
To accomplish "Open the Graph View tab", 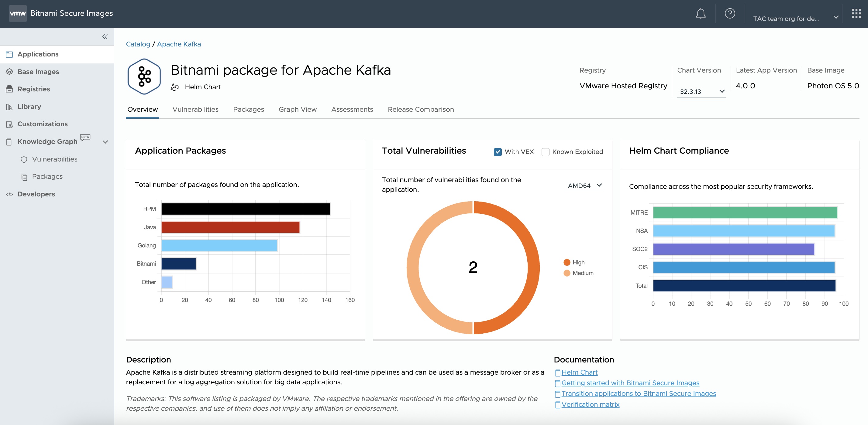I will tap(298, 110).
